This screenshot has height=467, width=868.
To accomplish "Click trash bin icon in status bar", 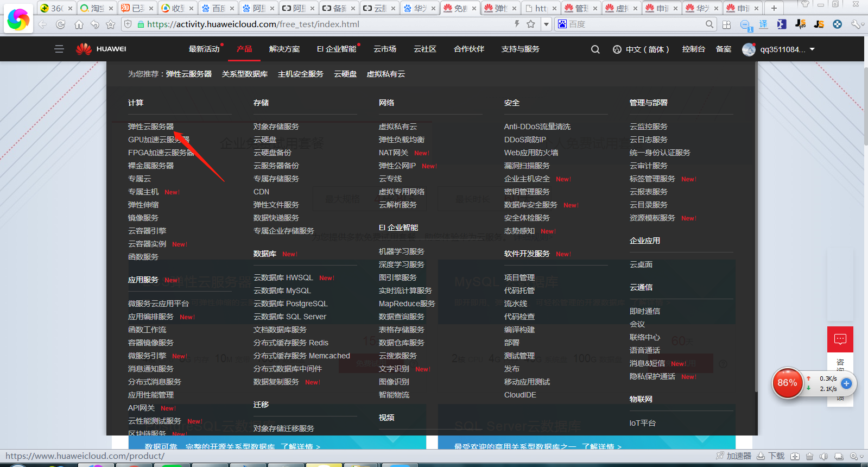I will click(x=809, y=456).
